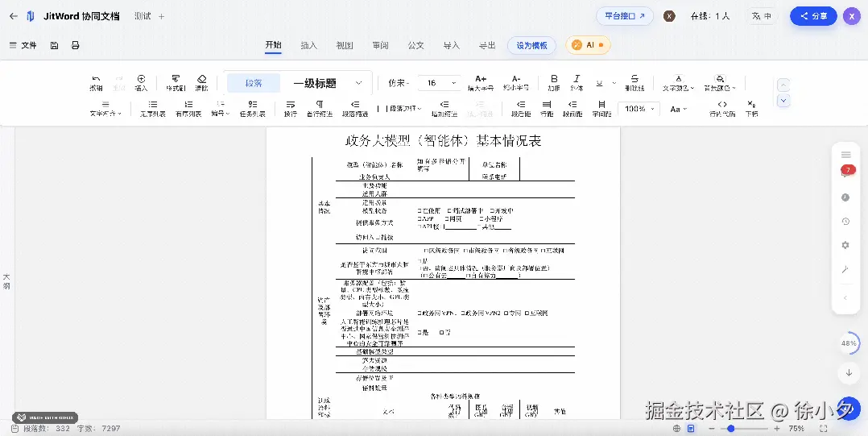The width and height of the screenshot is (868, 436).
Task: Click character spacing (字间距) icon
Action: 601,109
